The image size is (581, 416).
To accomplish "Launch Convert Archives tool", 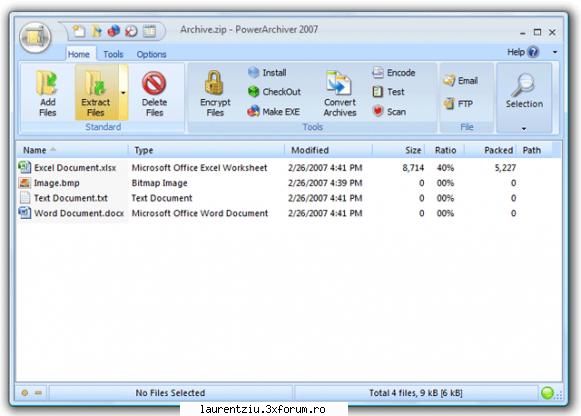I will click(339, 83).
